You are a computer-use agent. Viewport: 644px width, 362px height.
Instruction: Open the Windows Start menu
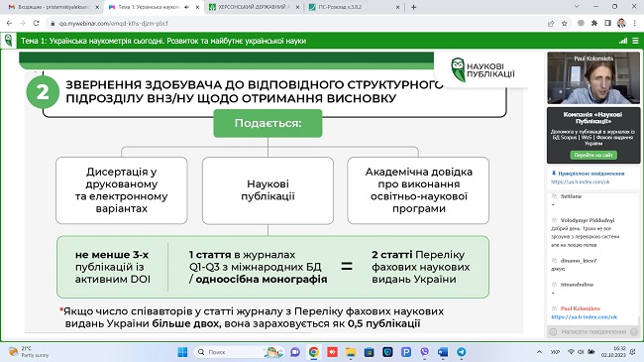[x=182, y=352]
